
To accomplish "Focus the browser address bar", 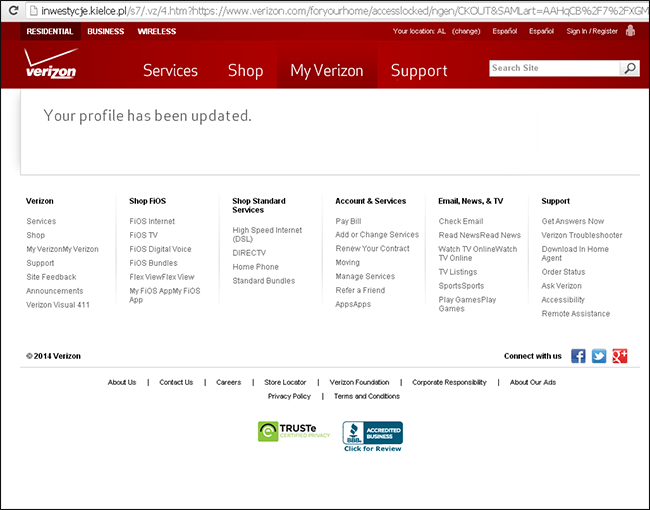I will [336, 11].
